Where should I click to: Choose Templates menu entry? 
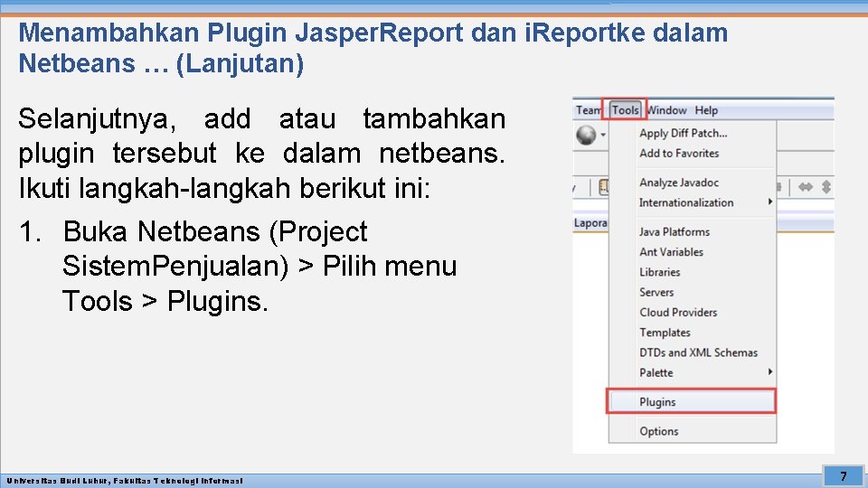click(692, 333)
